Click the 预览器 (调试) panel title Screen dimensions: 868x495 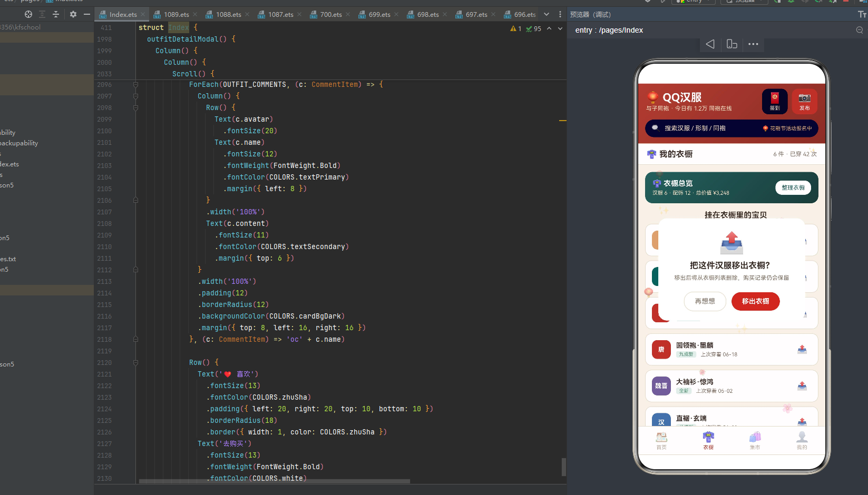(x=590, y=15)
